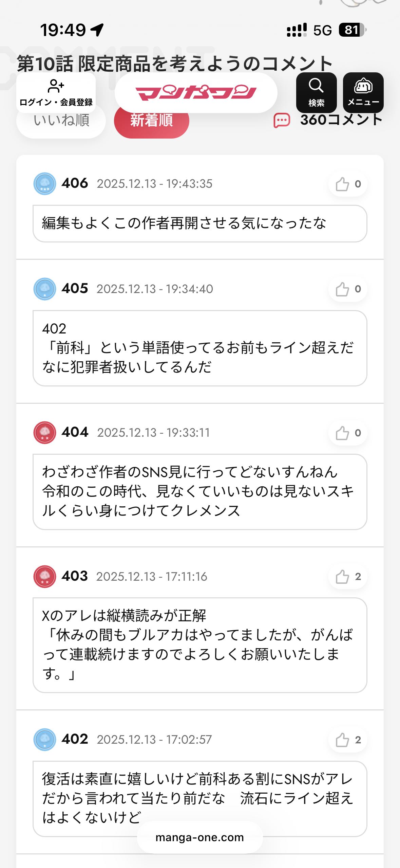400x868 pixels.
Task: Tap the manga-one.com address pill
Action: 199,837
